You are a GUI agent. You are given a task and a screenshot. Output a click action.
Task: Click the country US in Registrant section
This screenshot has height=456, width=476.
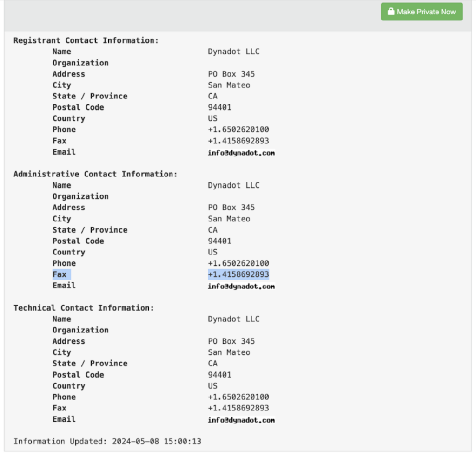click(212, 118)
